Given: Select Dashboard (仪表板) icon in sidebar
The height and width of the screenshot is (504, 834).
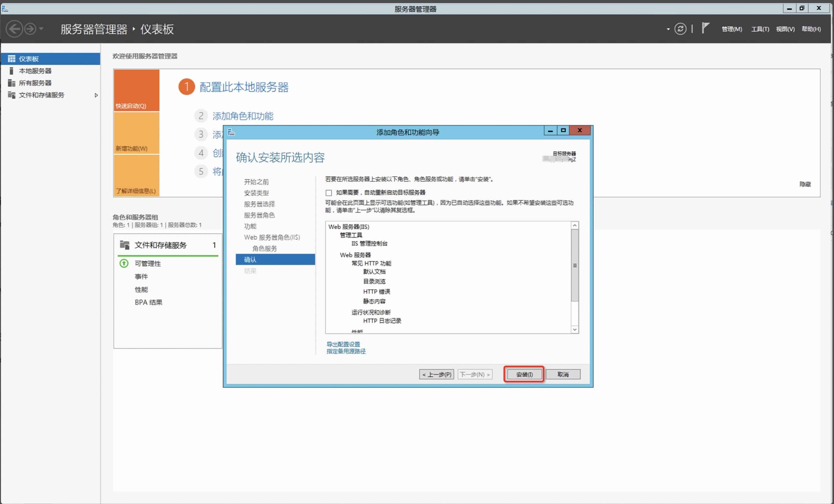Looking at the screenshot, I should (12, 59).
